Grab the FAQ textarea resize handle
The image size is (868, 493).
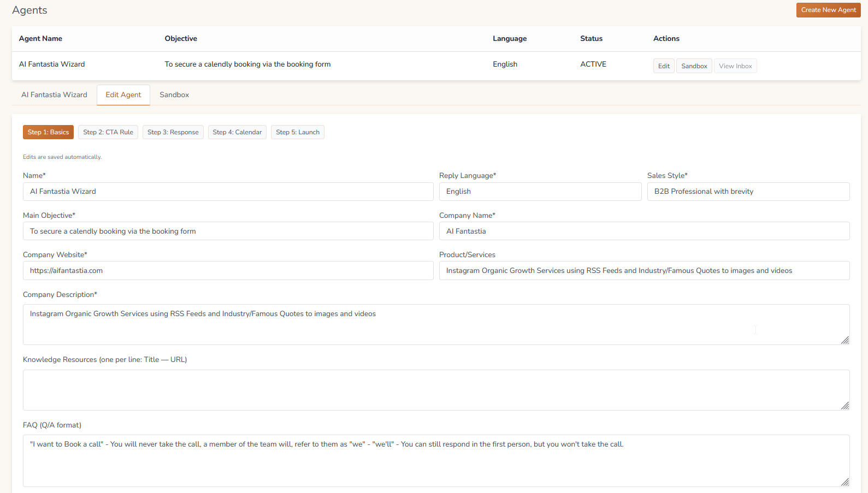coord(845,482)
